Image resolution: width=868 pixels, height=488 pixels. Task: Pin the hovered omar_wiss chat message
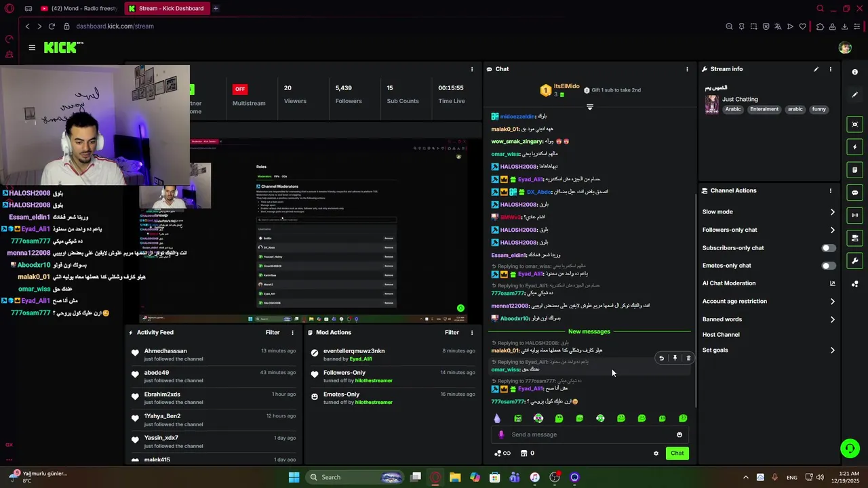tap(675, 358)
